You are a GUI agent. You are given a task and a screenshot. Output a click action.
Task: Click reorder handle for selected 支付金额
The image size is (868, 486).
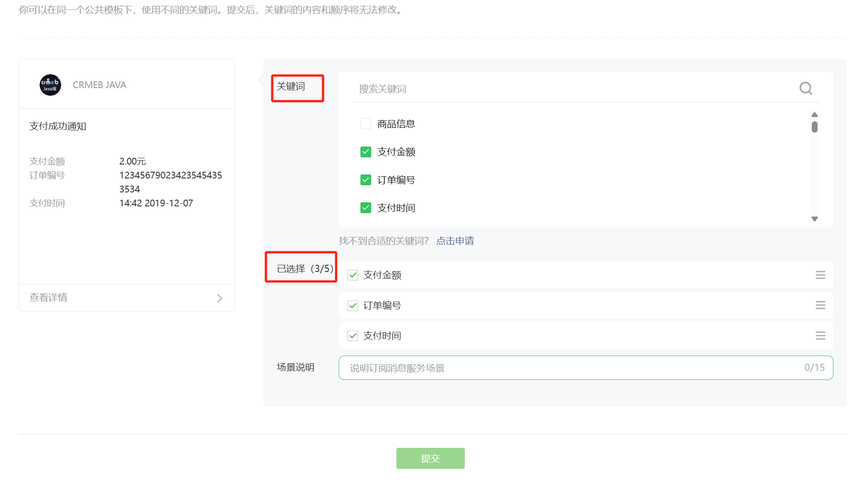[820, 275]
